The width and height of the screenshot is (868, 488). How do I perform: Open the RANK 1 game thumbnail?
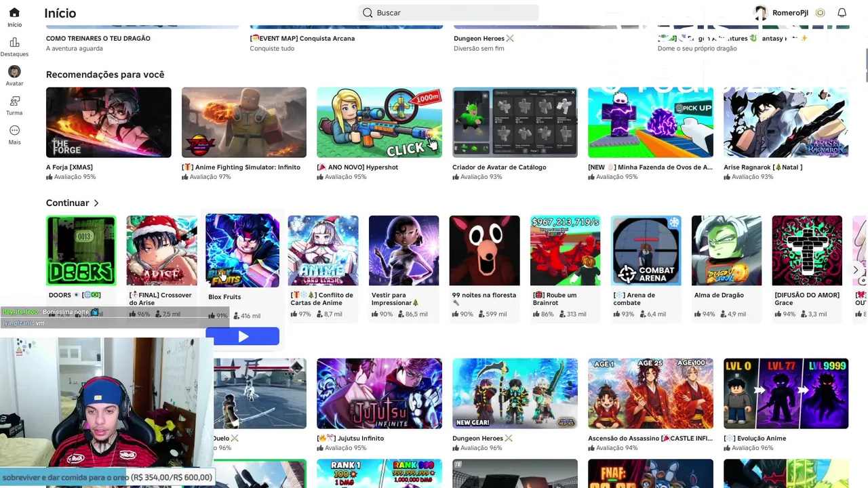379,474
